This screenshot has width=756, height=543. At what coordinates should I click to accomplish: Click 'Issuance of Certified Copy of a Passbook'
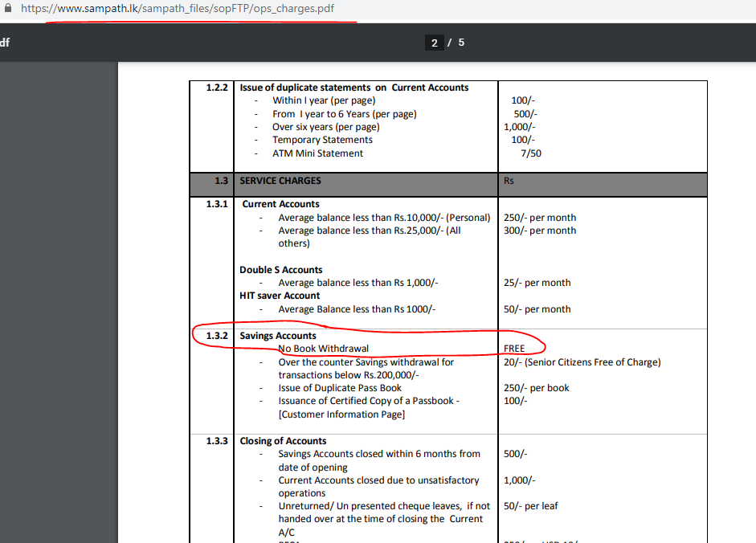click(x=366, y=401)
